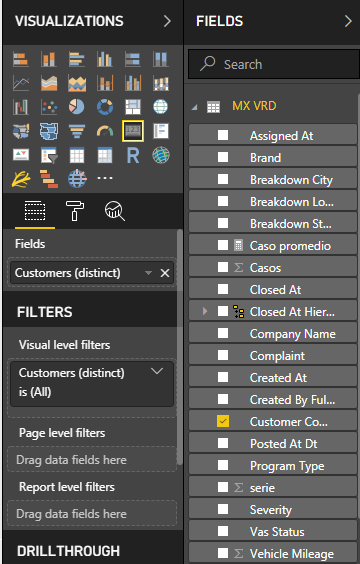Select the Line and stacked column chart
Image resolution: width=360 pixels, height=564 pixels.
(105, 83)
